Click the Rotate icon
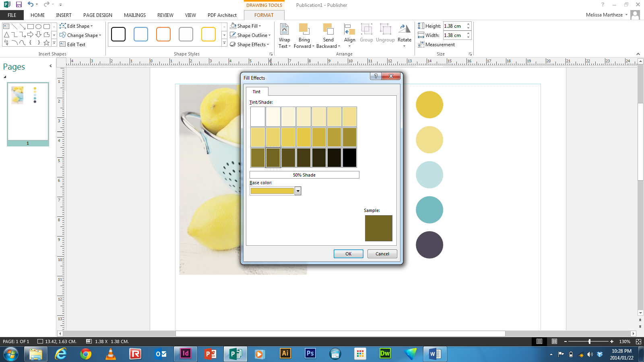The width and height of the screenshot is (644, 362). [x=405, y=35]
